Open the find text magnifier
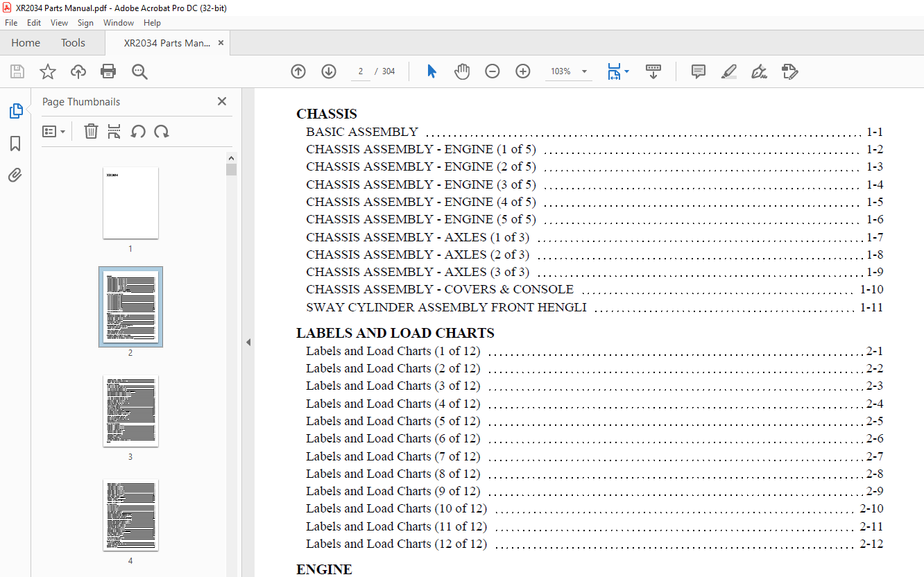This screenshot has height=577, width=924. coord(139,71)
